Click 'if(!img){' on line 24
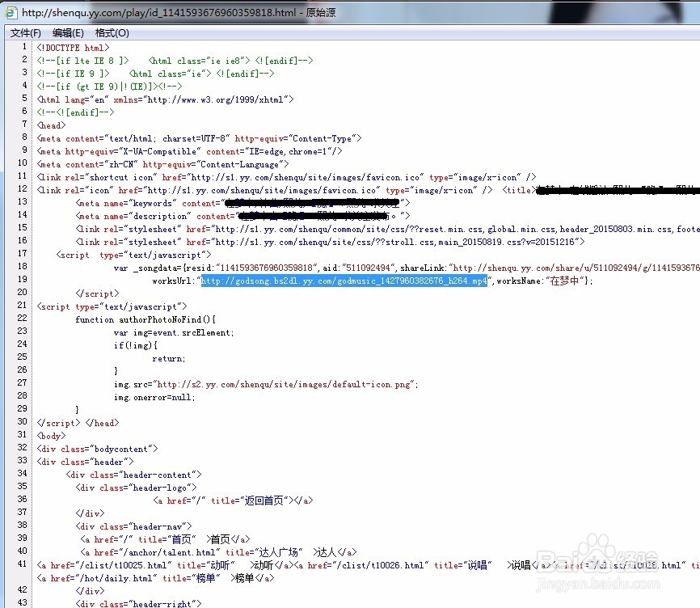Viewport: 700px width, 608px height. point(136,345)
